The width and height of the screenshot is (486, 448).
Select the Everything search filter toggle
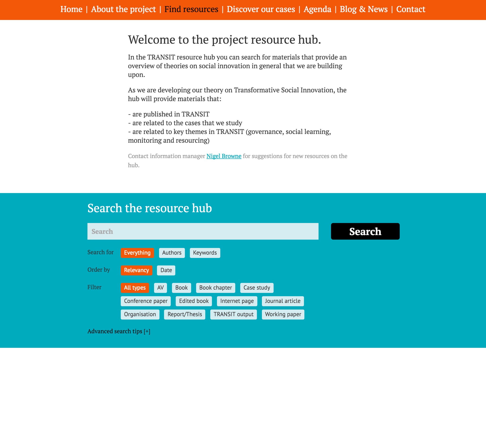[x=137, y=253]
